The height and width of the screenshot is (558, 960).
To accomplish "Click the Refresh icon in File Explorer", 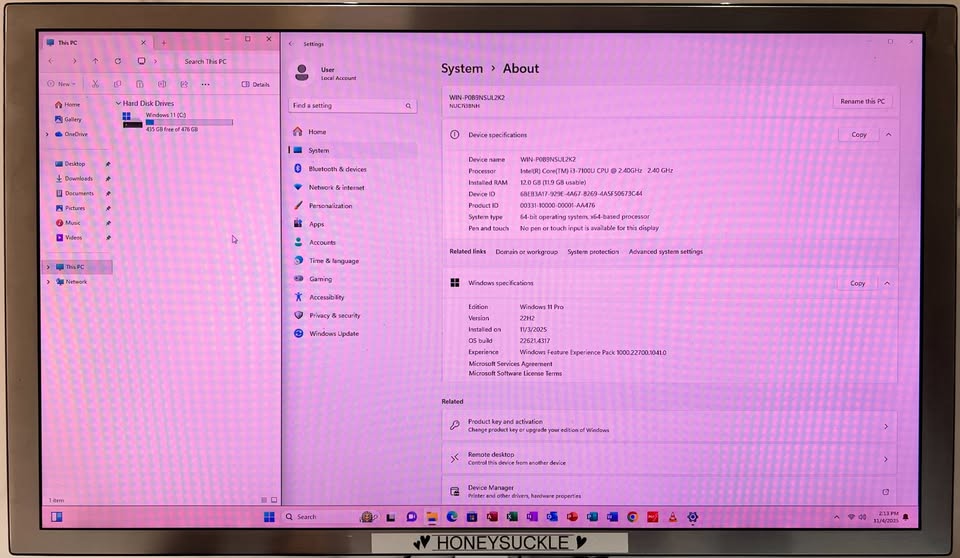I will coord(118,61).
